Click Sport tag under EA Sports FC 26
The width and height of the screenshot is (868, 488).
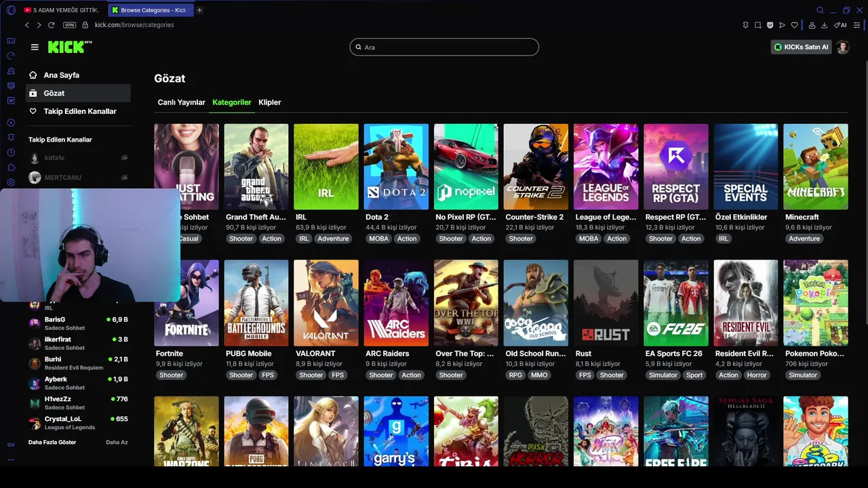click(694, 375)
